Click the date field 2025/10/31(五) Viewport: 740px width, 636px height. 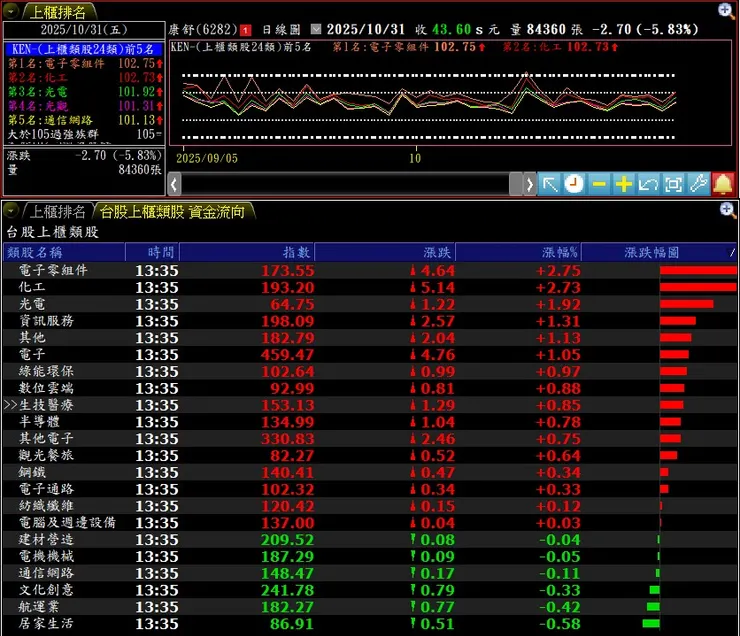84,30
